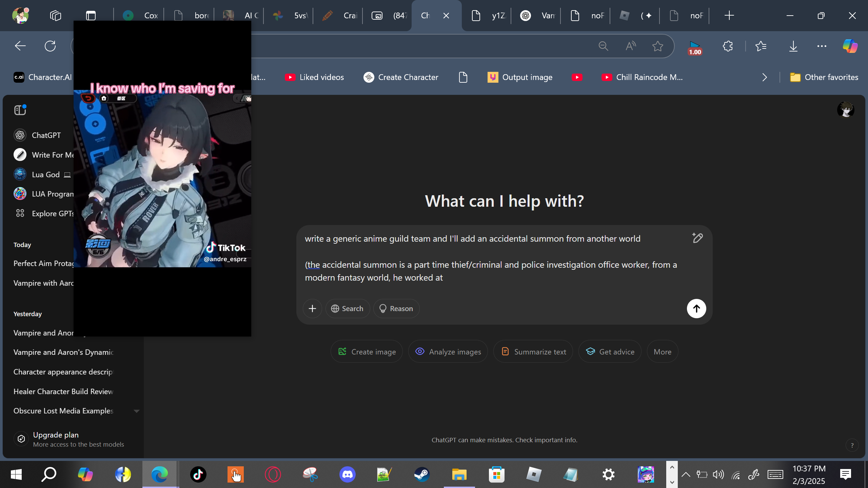Toggle the Search option in the prompt box
Image resolution: width=868 pixels, height=488 pixels.
coord(348,308)
